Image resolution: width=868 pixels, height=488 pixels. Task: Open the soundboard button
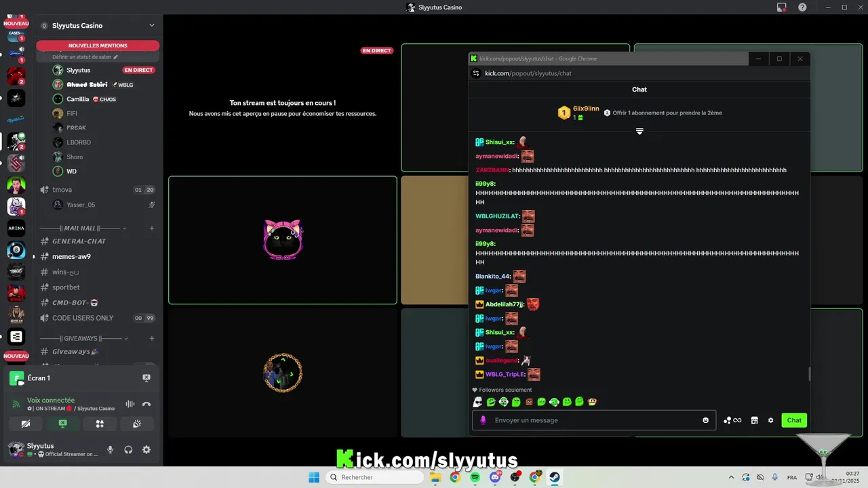point(136,424)
